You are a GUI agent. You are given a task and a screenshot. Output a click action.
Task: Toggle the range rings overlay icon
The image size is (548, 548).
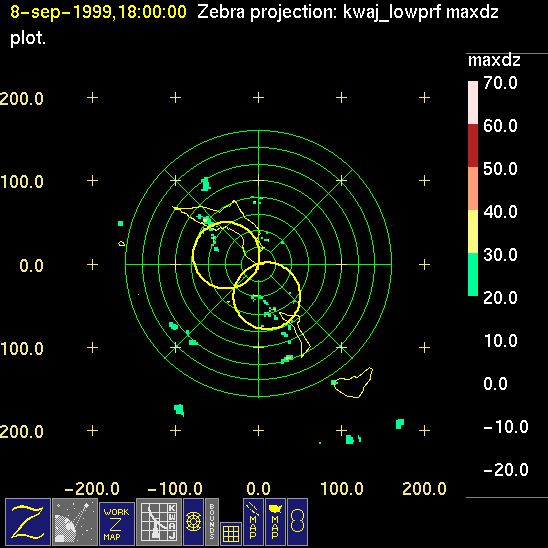tap(193, 522)
